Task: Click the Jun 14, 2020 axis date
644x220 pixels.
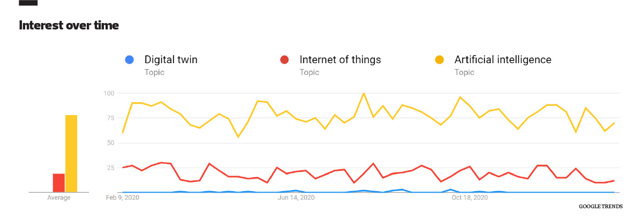Action: pos(296,198)
